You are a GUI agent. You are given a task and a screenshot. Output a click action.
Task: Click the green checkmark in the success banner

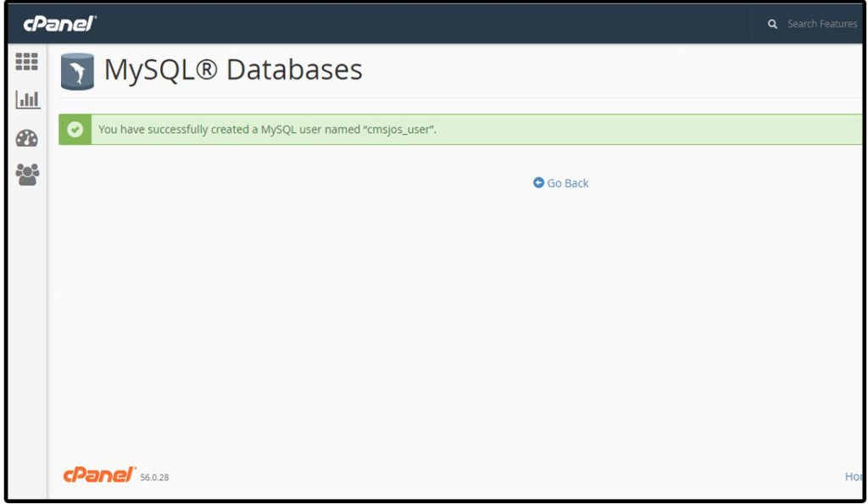point(75,130)
